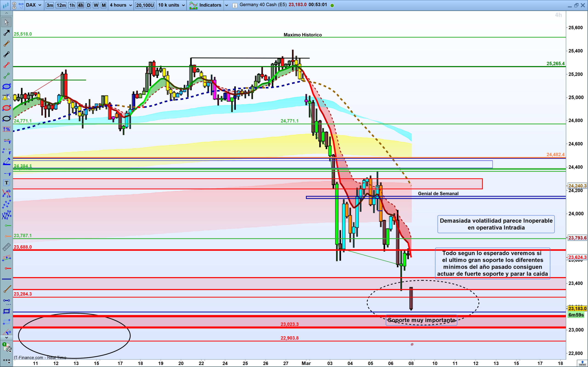Select the text annotation T tool
The height and width of the screenshot is (367, 588).
coord(7,183)
